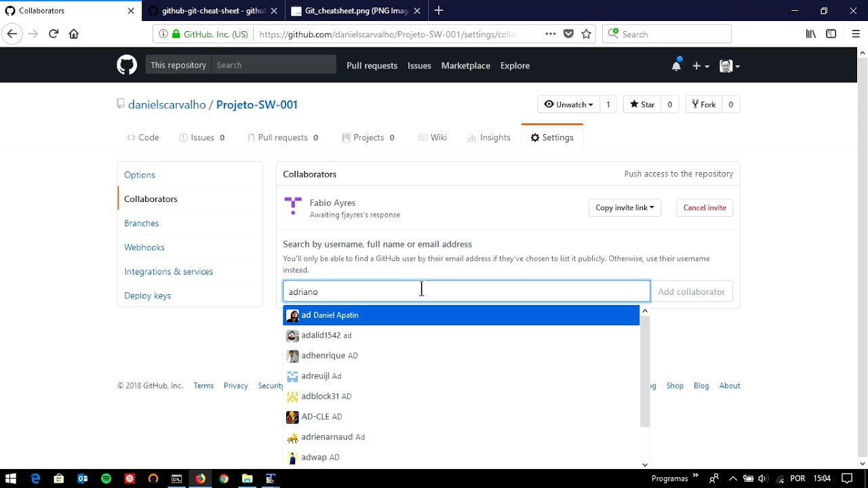Switch to the repository Issues tab
This screenshot has height=488, width=868.
pos(201,138)
